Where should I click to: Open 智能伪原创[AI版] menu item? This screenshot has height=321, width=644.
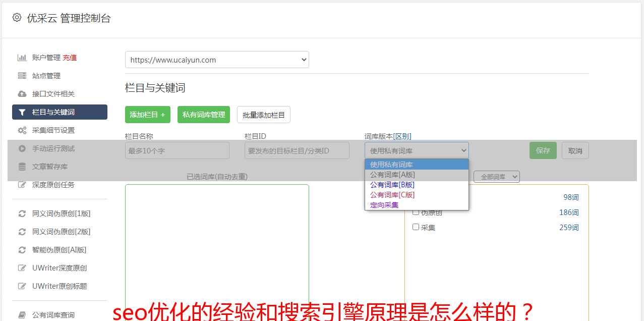60,250
